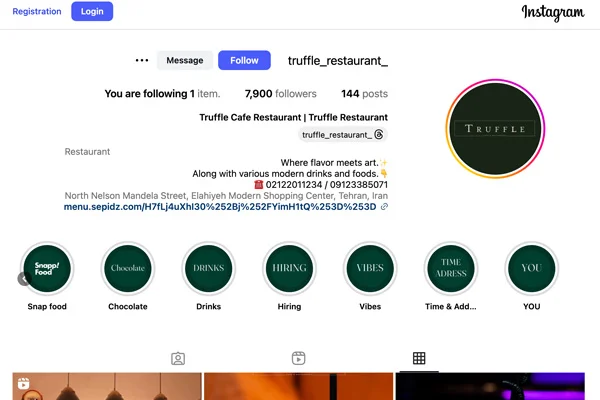
Task: Switch to the Reels tab
Action: [x=298, y=358]
